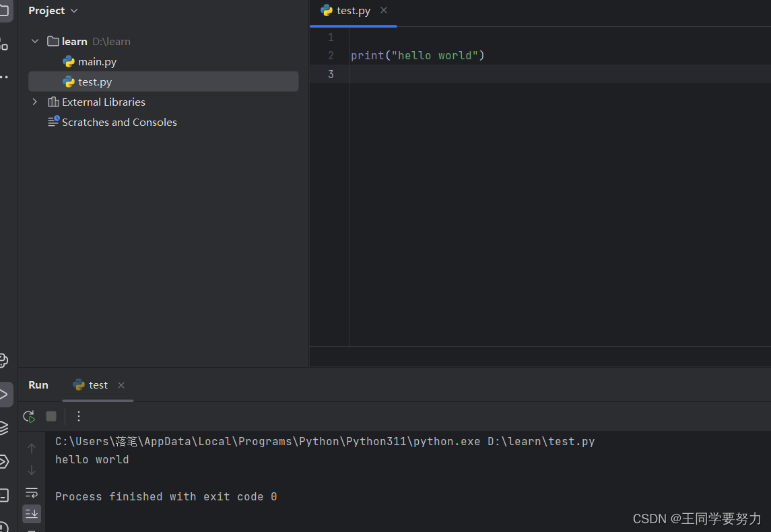
Task: Toggle scroll to end in console
Action: pos(32,514)
